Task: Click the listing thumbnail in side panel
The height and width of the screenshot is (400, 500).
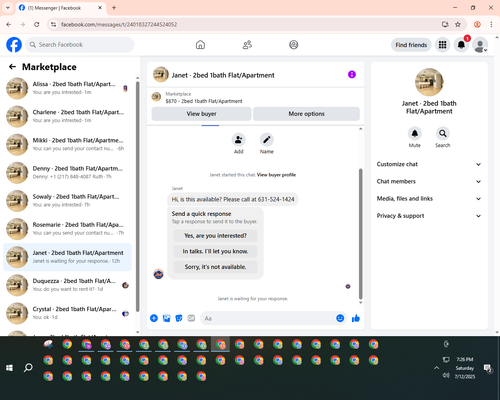Action: 429,82
